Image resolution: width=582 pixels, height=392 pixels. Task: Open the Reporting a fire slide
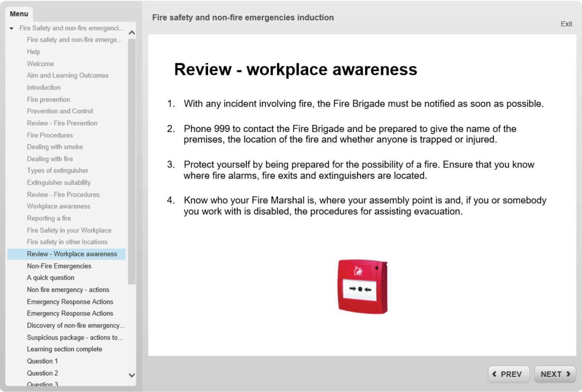tap(49, 218)
